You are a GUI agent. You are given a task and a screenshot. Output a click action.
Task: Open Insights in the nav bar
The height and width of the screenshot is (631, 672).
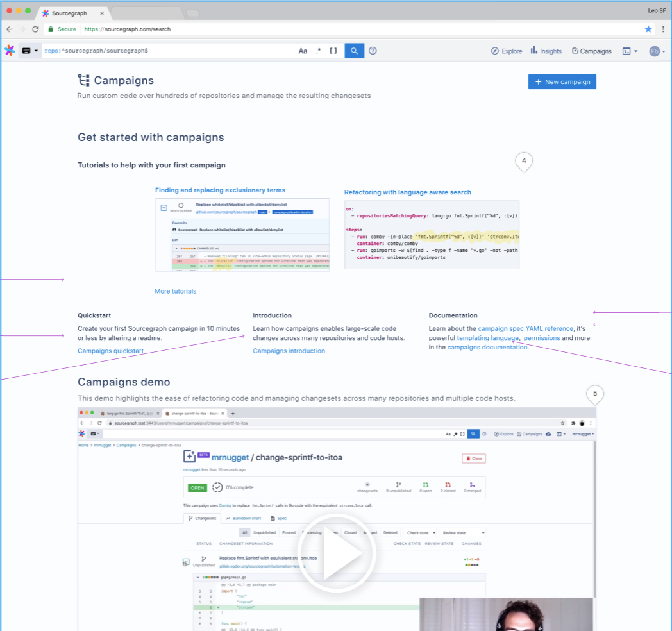tap(546, 51)
